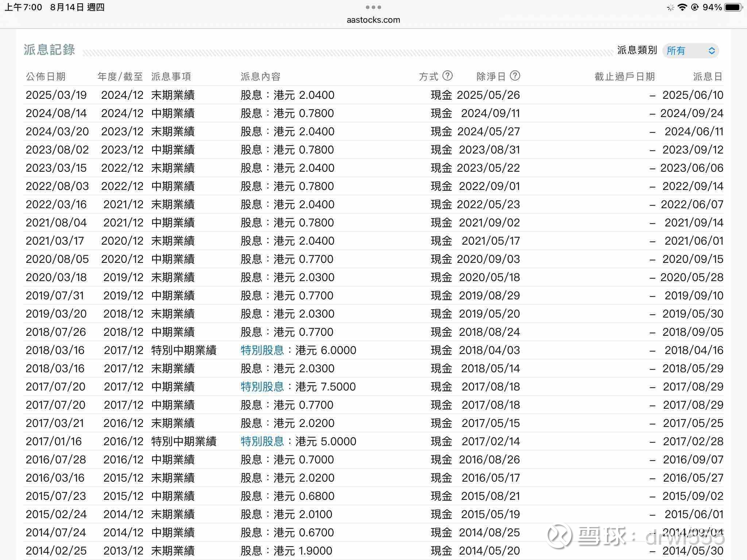The height and width of the screenshot is (560, 747).
Task: Select the 2025/03/19 announcement row date
Action: point(56,95)
